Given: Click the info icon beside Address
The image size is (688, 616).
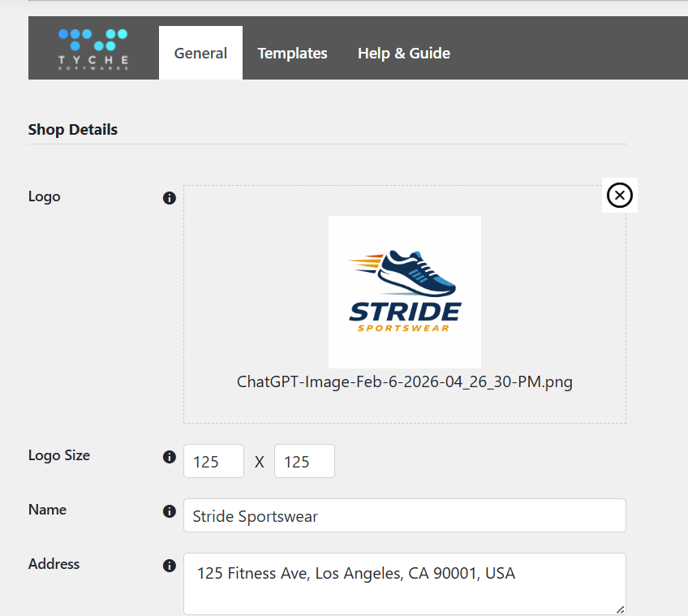Looking at the screenshot, I should tap(170, 566).
